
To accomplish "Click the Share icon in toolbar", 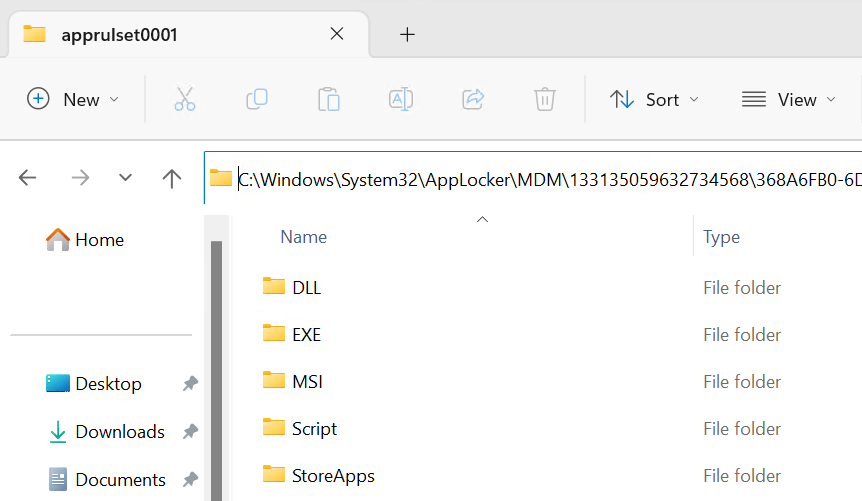I will 473,99.
